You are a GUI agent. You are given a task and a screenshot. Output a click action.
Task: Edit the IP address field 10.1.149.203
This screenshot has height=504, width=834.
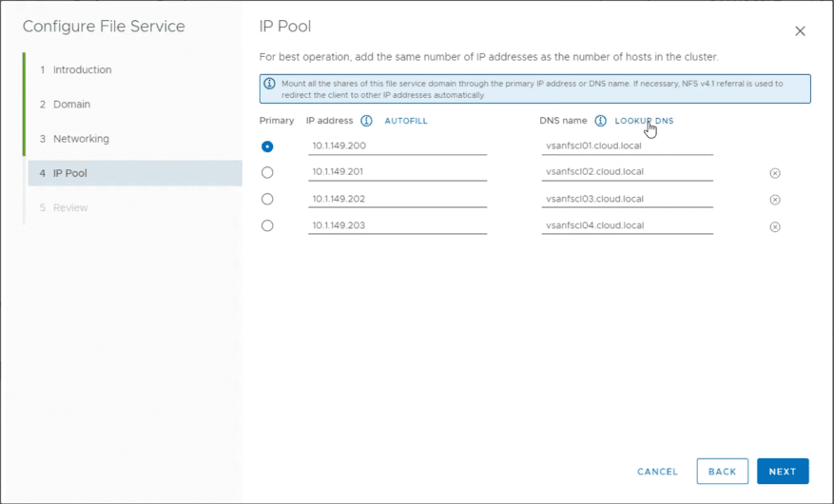point(398,225)
